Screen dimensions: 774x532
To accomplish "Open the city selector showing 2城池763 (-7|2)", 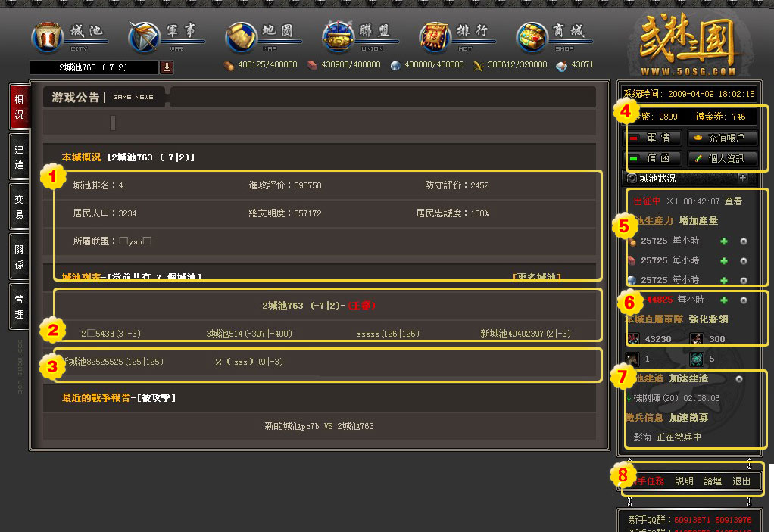I will 94,67.
